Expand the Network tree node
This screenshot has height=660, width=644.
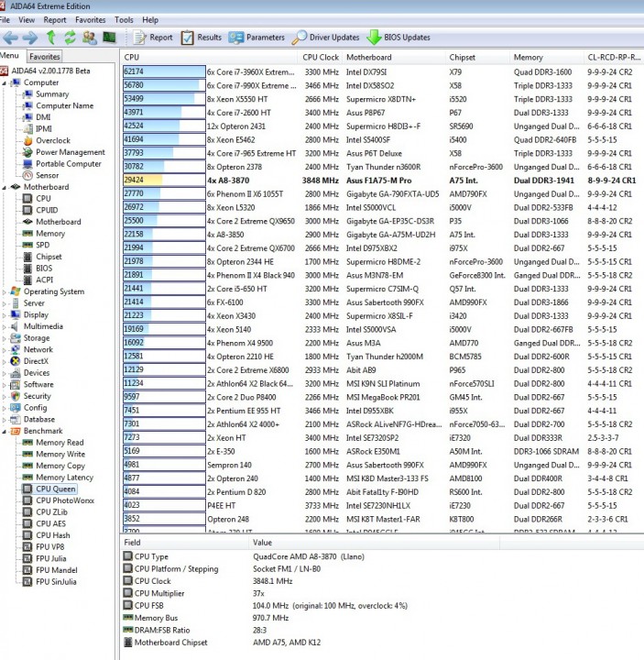(x=5, y=350)
